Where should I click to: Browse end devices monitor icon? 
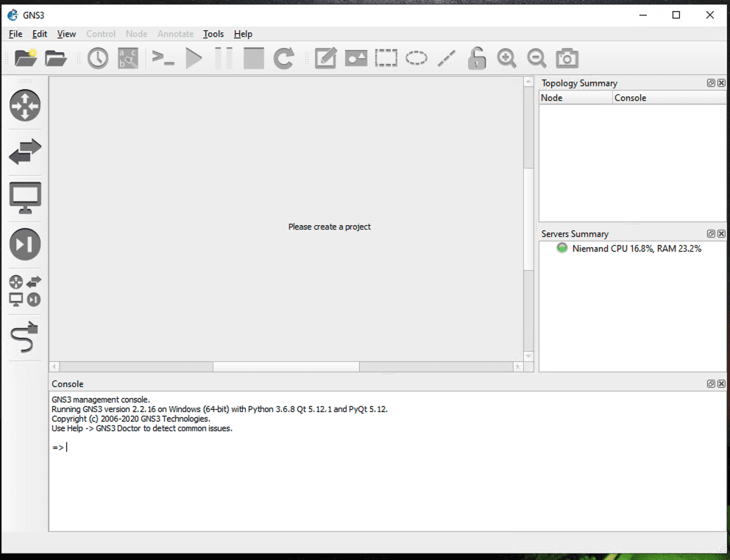pos(25,198)
